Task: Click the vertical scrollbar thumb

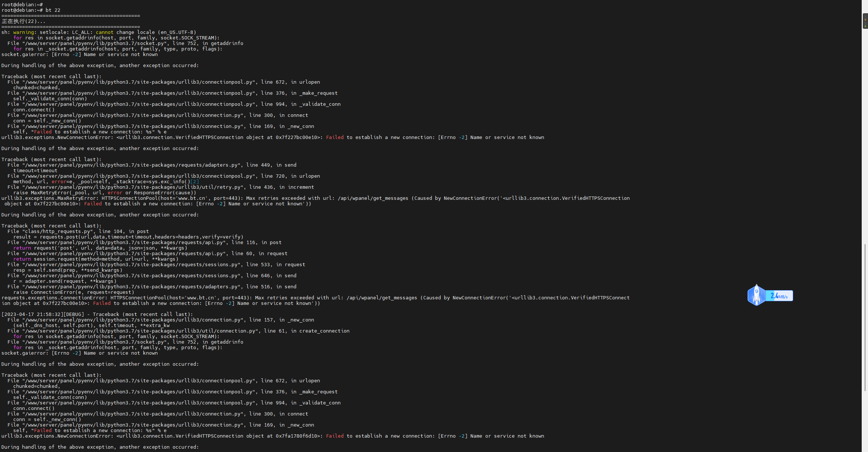Action: click(x=865, y=317)
